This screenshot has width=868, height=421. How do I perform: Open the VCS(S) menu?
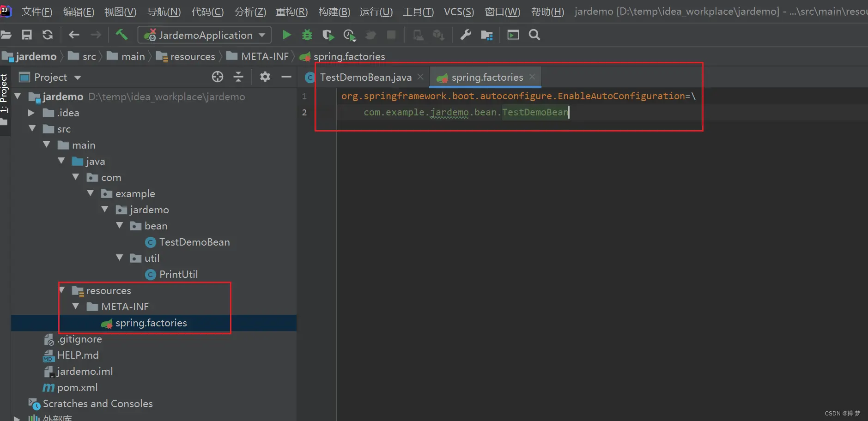coord(459,12)
